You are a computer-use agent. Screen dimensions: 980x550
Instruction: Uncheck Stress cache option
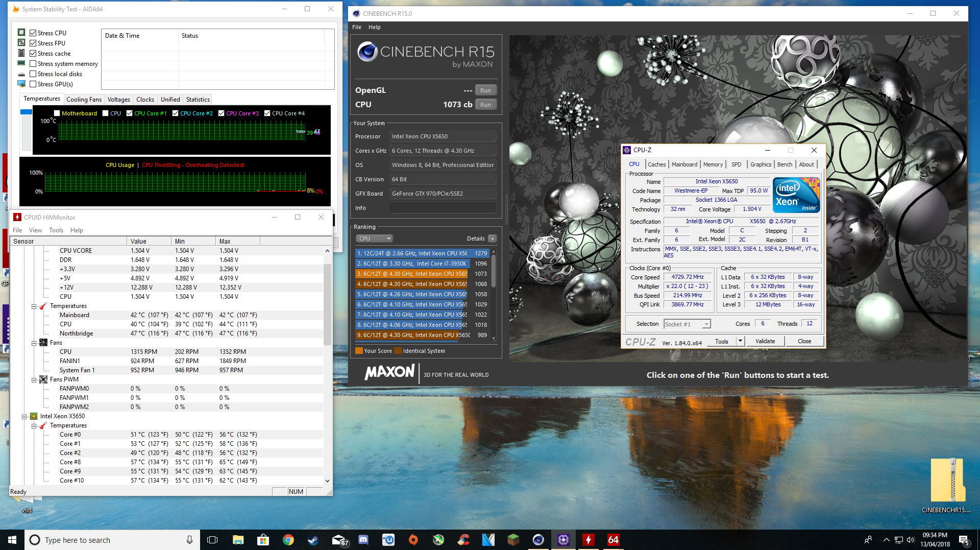click(33, 53)
